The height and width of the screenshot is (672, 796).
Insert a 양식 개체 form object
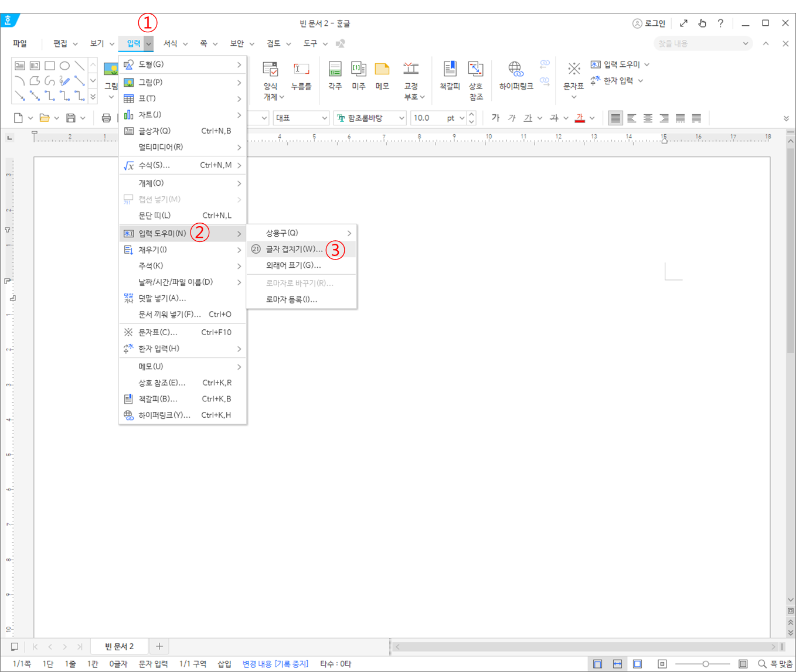(x=270, y=81)
